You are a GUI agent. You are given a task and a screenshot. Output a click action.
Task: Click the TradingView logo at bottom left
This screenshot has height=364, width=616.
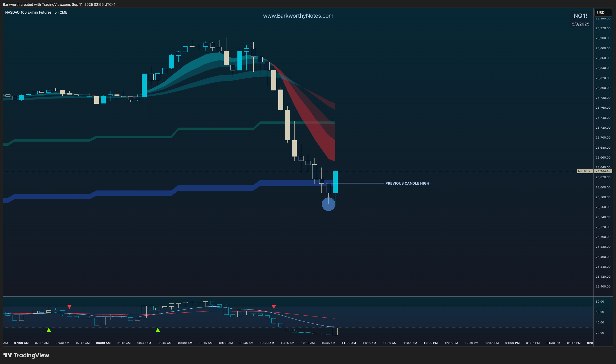coord(26,355)
